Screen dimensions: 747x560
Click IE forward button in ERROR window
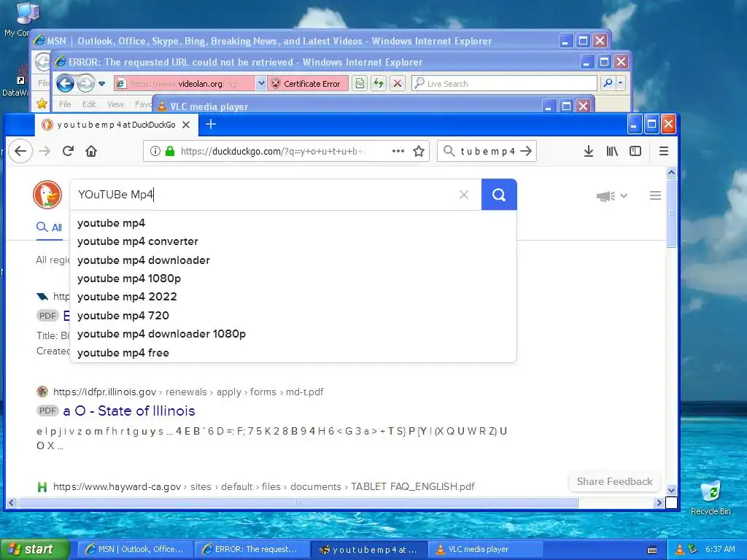(x=86, y=84)
